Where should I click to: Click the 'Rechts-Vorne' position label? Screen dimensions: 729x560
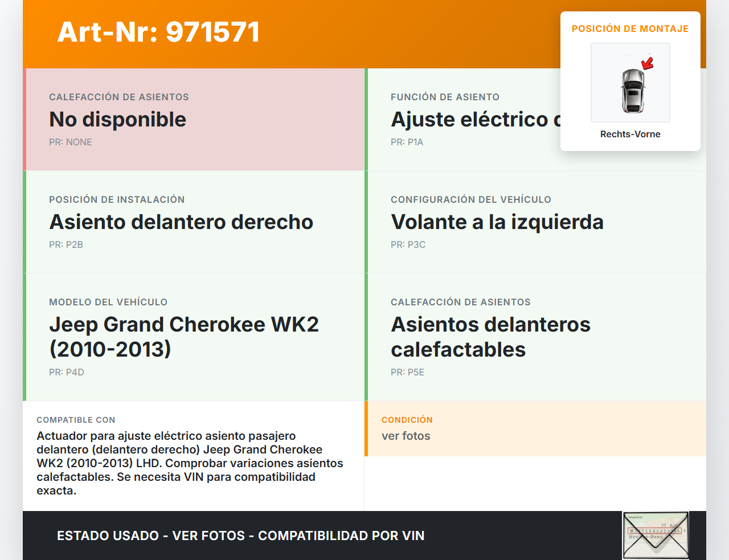(x=630, y=134)
